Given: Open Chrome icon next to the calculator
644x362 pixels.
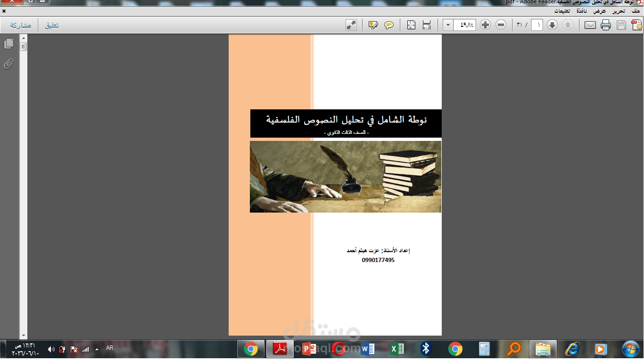Looking at the screenshot, I should click(455, 349).
